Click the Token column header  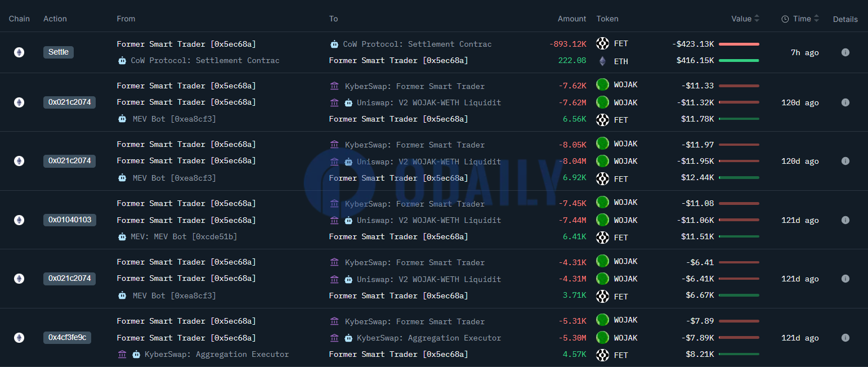[607, 19]
